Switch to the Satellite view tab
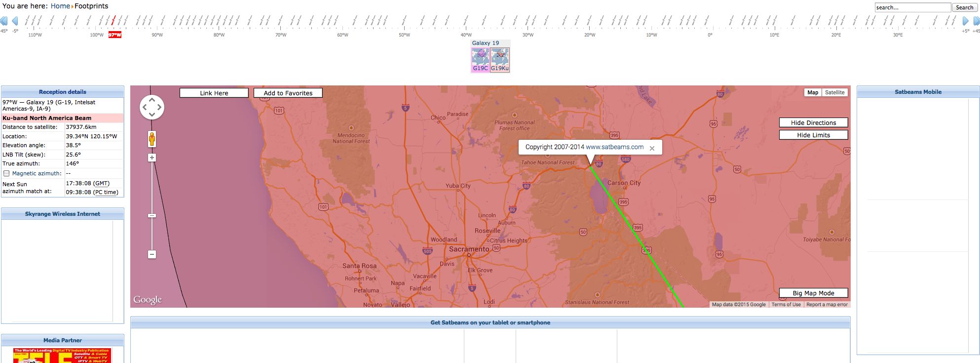Image resolution: width=980 pixels, height=363 pixels. tap(834, 92)
